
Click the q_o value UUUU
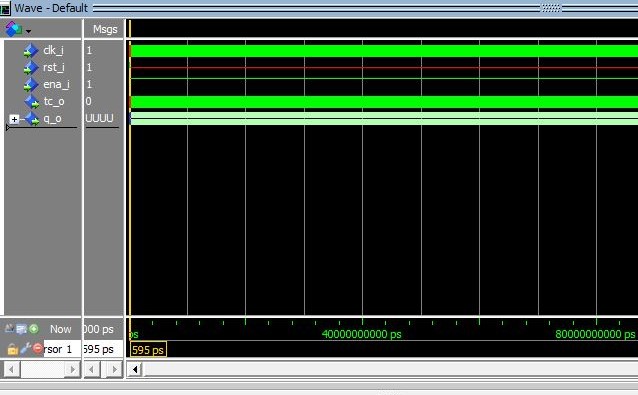pos(99,118)
